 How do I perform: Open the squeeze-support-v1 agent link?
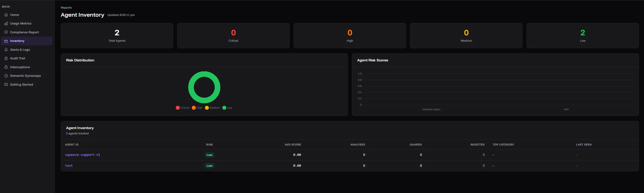[x=83, y=155]
